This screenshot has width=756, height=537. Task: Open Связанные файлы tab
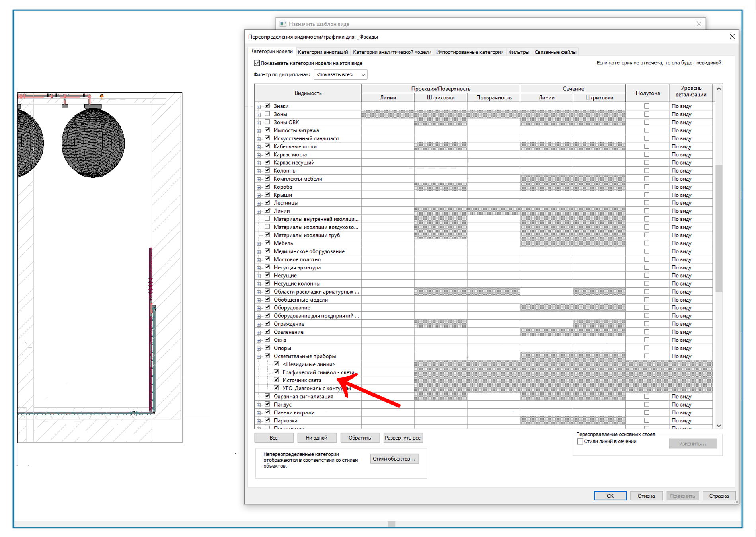pos(555,52)
